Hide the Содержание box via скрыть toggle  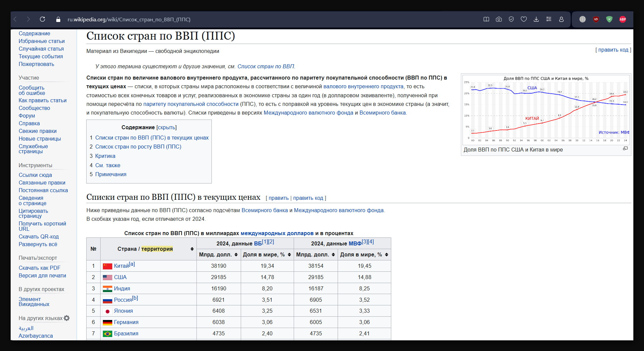166,128
